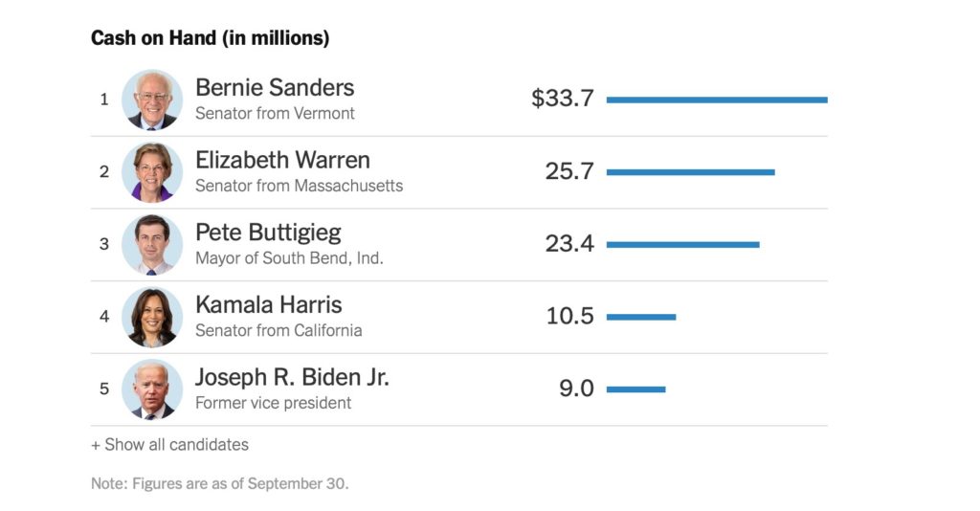Click Pete Buttigieg's portrait photo

(x=151, y=244)
